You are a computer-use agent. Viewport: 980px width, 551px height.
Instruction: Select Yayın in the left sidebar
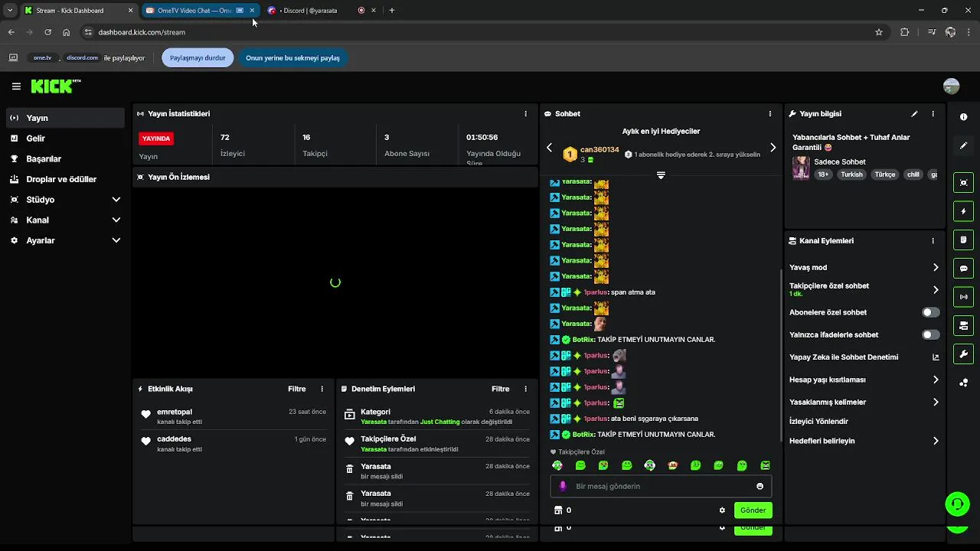65,118
